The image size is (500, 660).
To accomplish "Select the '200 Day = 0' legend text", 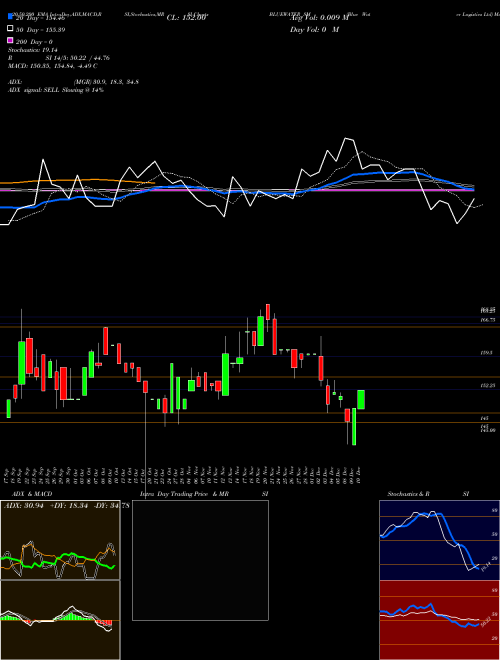I will [x=34, y=42].
